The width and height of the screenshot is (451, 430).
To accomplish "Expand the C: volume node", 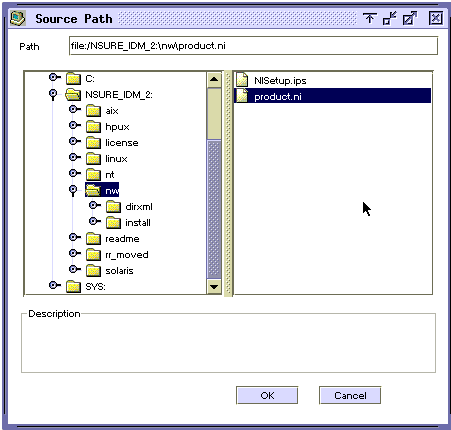I will (x=54, y=78).
